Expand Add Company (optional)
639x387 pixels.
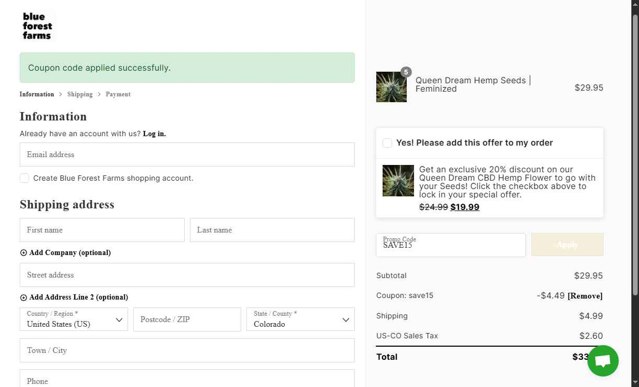(70, 253)
